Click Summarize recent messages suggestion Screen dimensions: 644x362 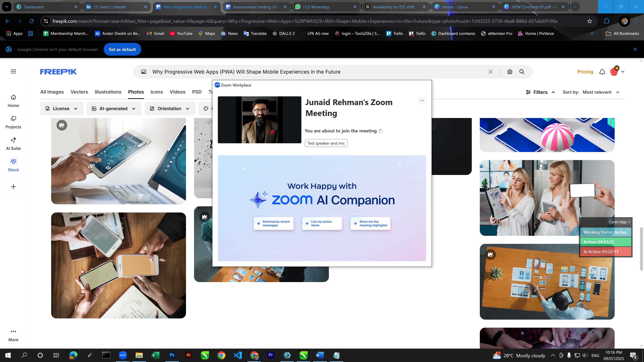click(x=274, y=223)
